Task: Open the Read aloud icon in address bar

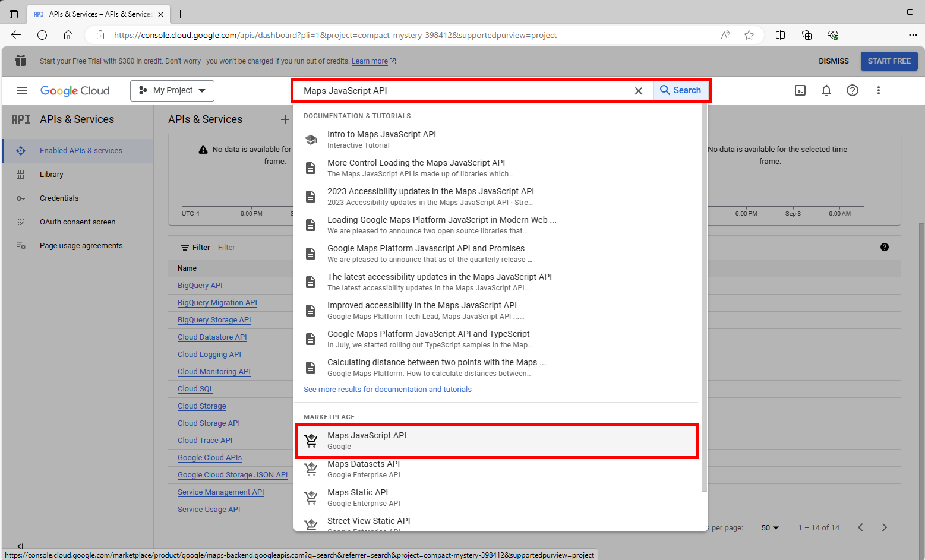Action: (725, 35)
